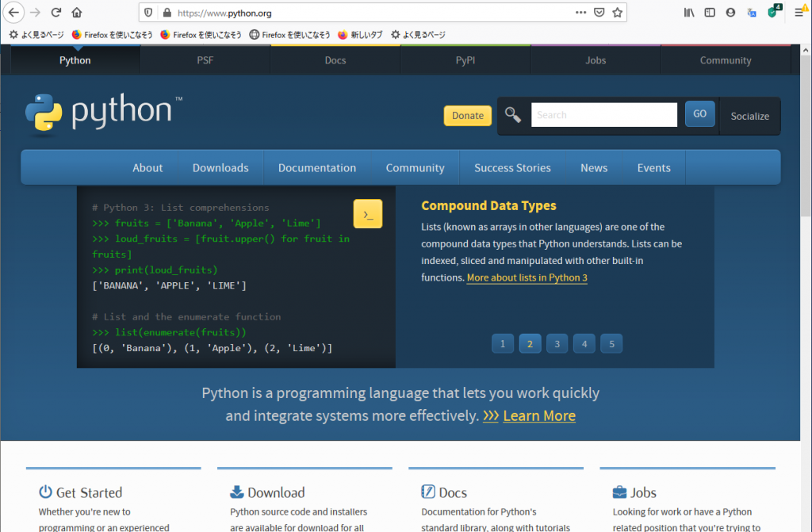The image size is (812, 532).
Task: Click the tracking protection shield icon
Action: 149,13
